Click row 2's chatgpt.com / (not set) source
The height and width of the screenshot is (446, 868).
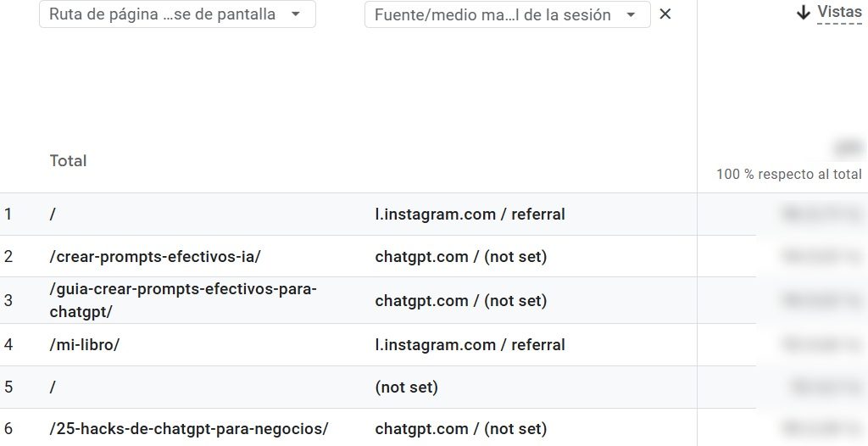[460, 256]
